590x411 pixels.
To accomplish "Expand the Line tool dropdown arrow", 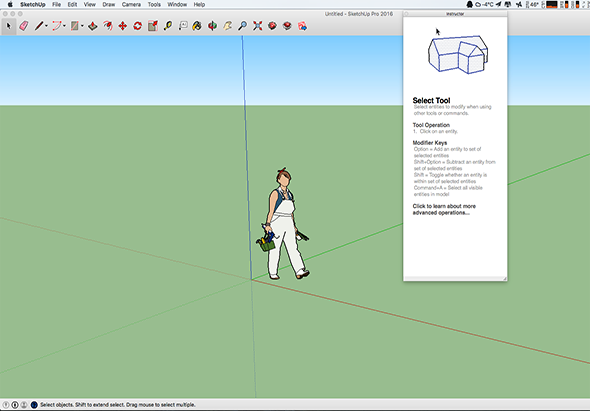I will [x=46, y=26].
